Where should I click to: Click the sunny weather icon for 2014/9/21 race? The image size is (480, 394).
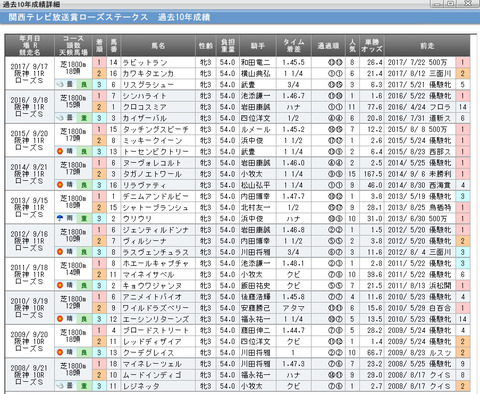click(60, 185)
